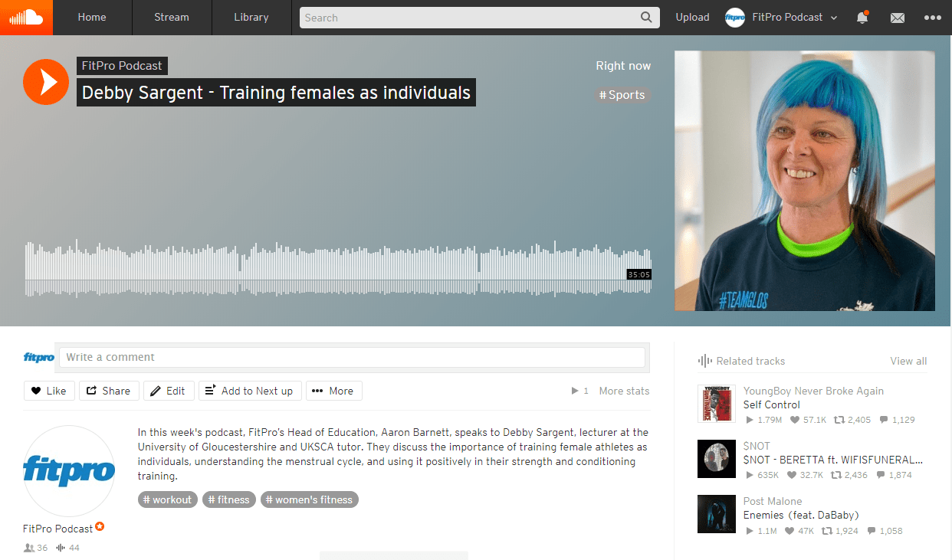952x560 pixels.
Task: Enlarge the Debby Sargent cover artwork
Action: [x=805, y=181]
